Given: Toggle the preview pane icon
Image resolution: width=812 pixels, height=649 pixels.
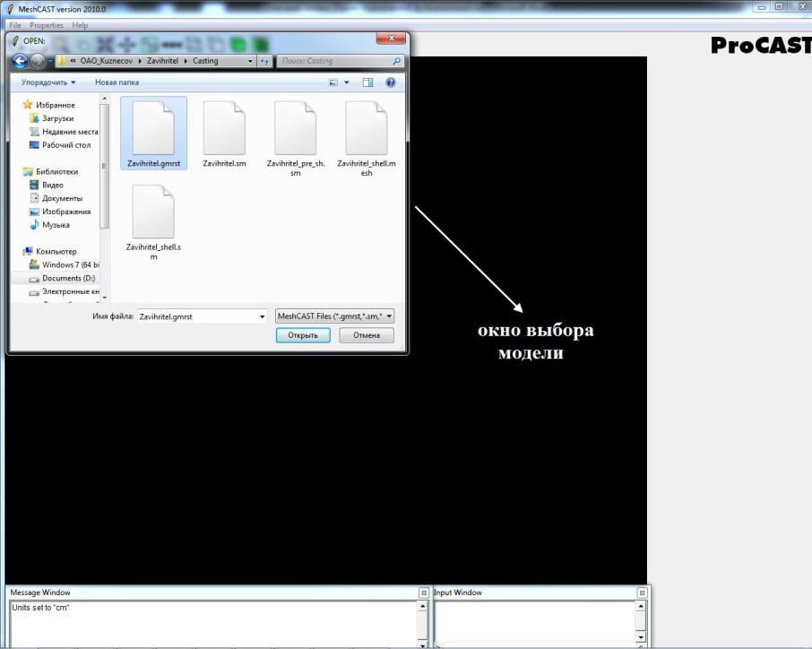Looking at the screenshot, I should pyautogui.click(x=368, y=82).
